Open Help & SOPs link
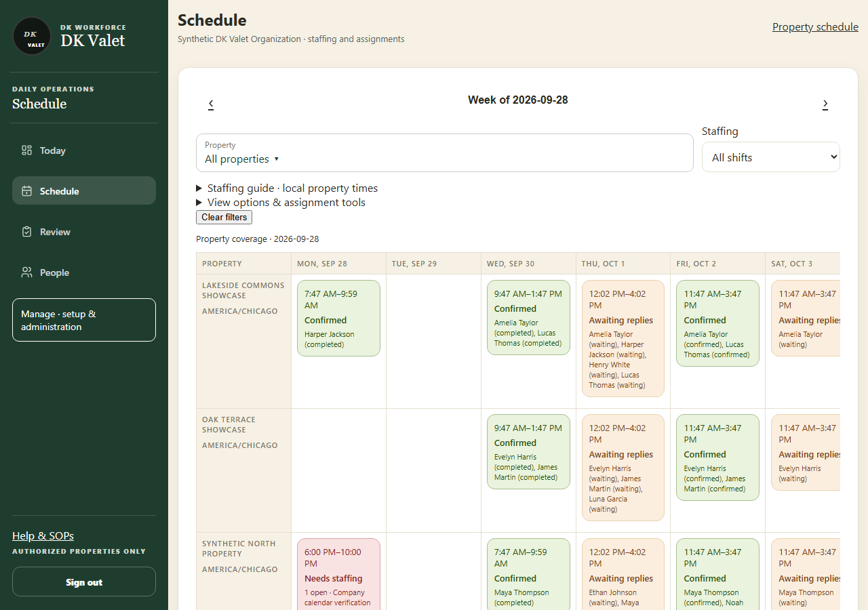This screenshot has width=868, height=610. (x=43, y=536)
